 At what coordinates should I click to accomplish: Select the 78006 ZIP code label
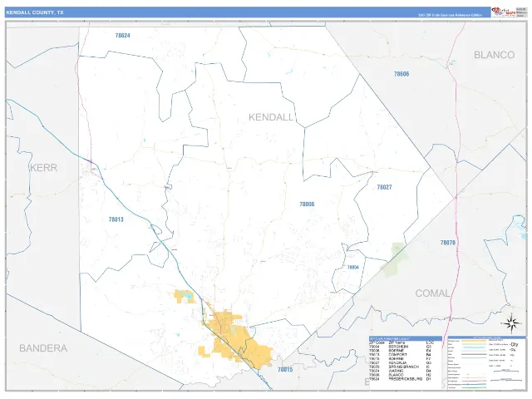(307, 204)
